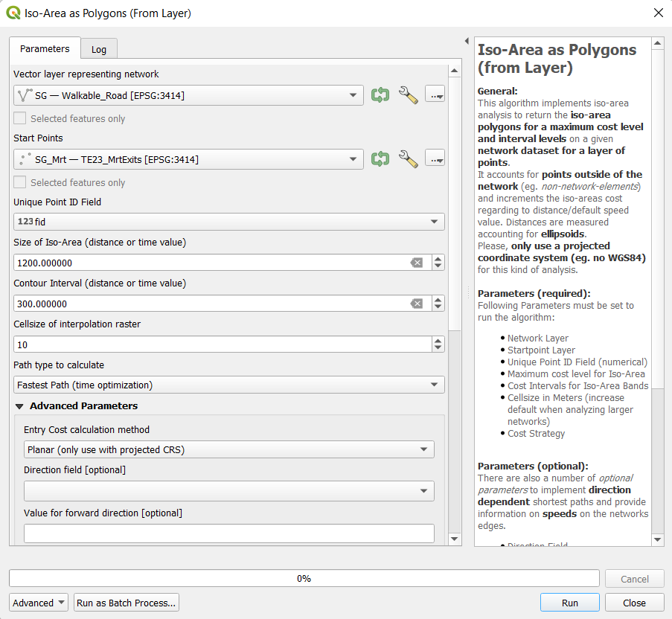Enable Selected features only for network layer
This screenshot has width=672, height=619.
20,118
